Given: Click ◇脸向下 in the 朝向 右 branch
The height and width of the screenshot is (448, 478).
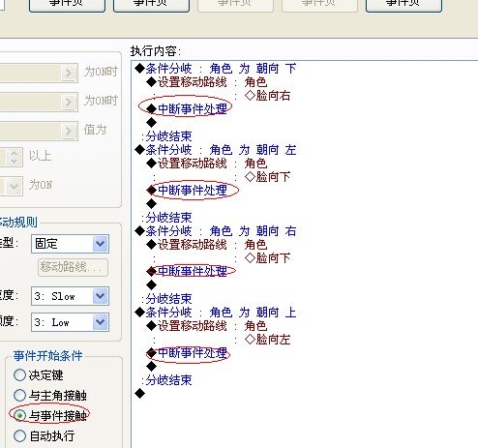Looking at the screenshot, I should pos(267,258).
